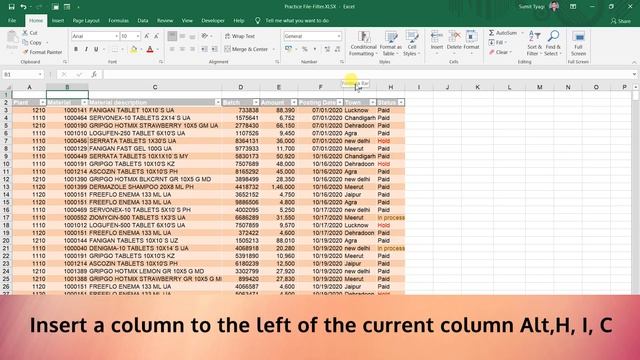Open Sort & Filter menu
The image size is (640, 360).
pyautogui.click(x=534, y=43)
